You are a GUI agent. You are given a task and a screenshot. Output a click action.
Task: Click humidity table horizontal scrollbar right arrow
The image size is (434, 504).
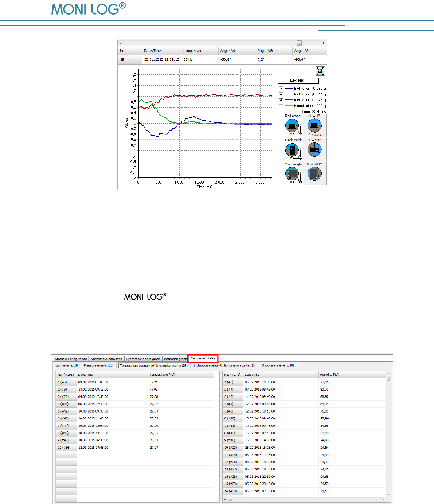(x=383, y=499)
